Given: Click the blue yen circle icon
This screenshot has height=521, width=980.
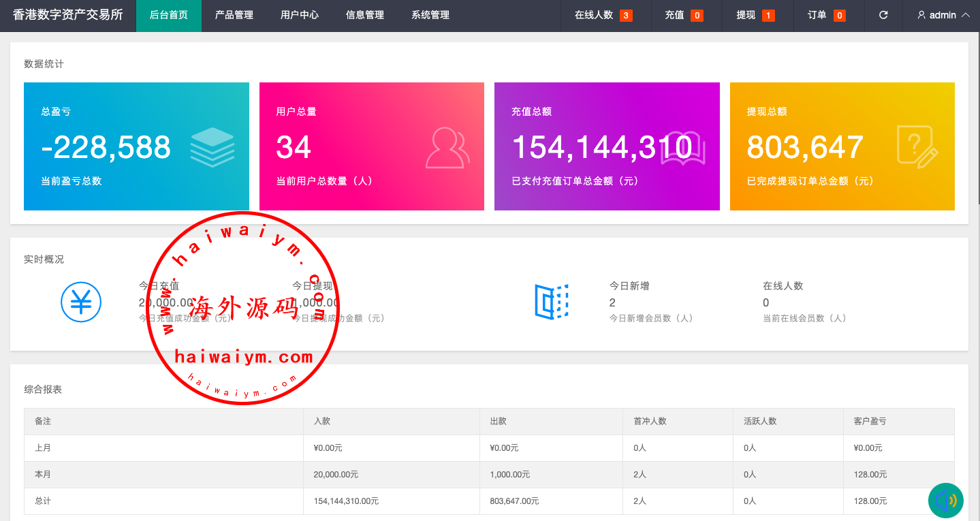Looking at the screenshot, I should tap(81, 302).
